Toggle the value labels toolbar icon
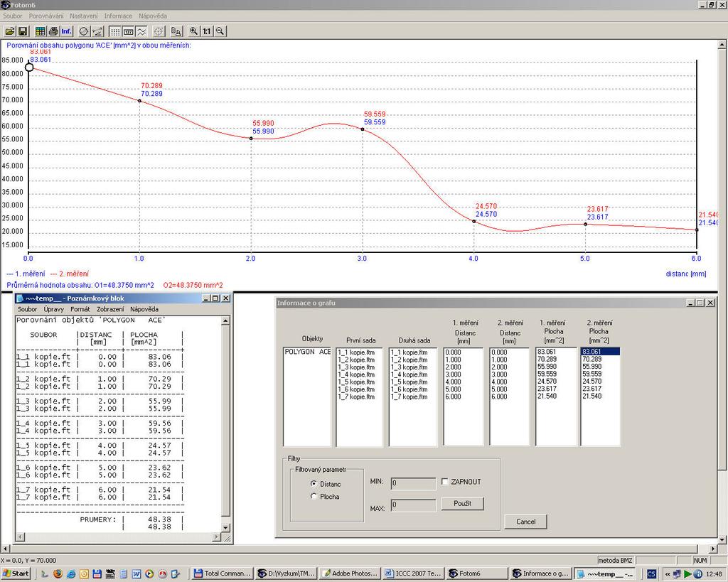The width and height of the screenshot is (728, 582). tap(128, 31)
